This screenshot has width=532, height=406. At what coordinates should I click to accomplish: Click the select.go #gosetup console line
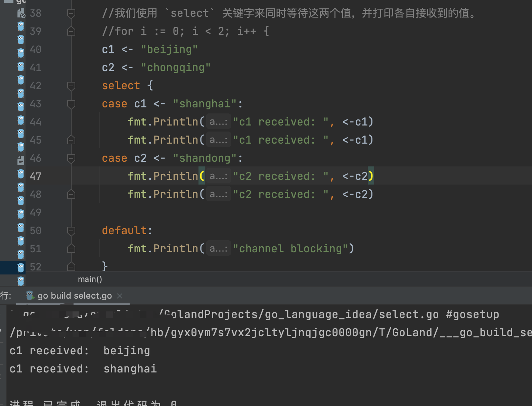[x=254, y=315]
